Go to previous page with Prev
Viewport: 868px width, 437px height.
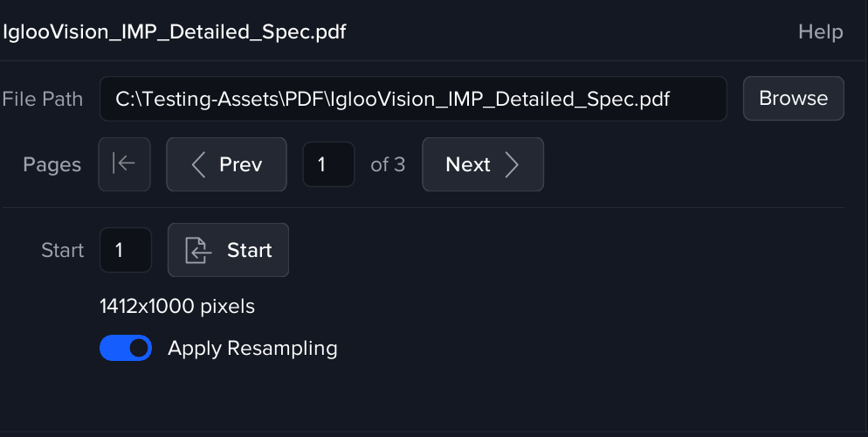click(x=227, y=164)
